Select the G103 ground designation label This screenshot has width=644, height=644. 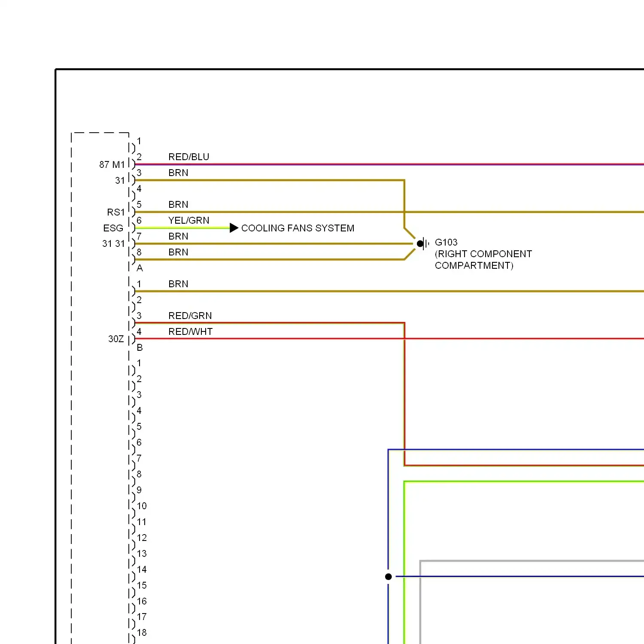(446, 242)
